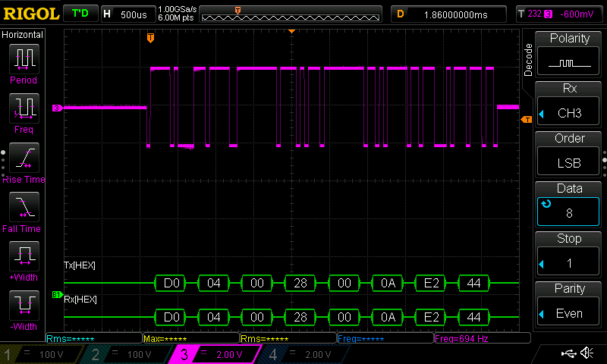Click the USB status icon
The width and height of the screenshot is (607, 364).
(x=568, y=353)
